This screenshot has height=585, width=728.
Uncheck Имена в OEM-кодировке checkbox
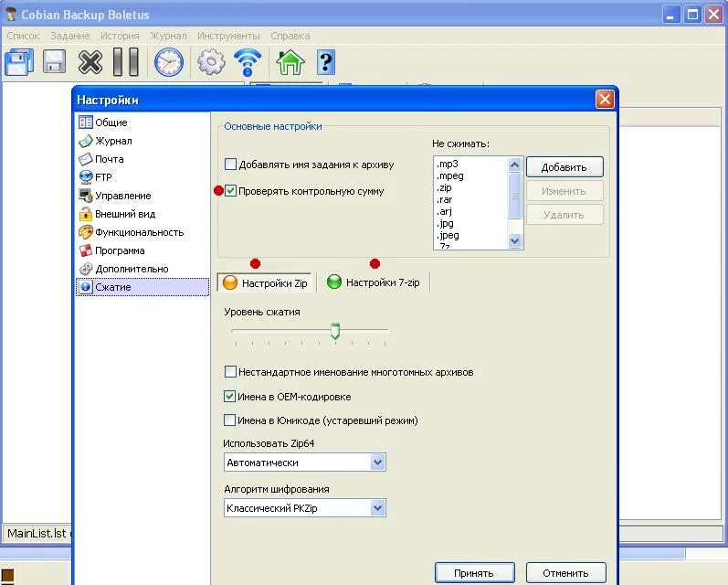pos(229,397)
